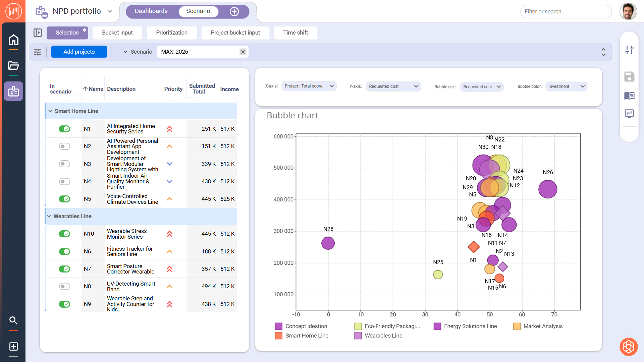Click N10 double-up priority arrow
This screenshot has height=362, width=644.
(170, 234)
